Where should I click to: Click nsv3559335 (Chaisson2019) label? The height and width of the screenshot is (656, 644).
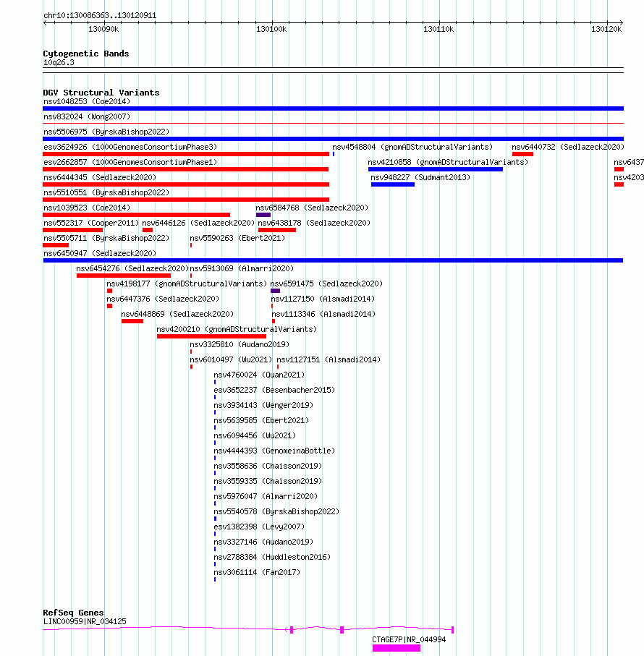coord(268,482)
